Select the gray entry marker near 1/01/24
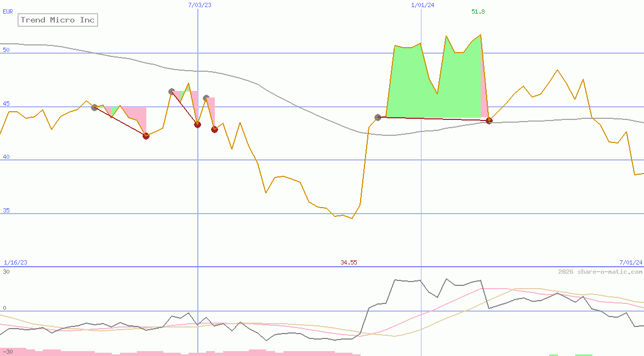The image size is (644, 356). point(377,117)
